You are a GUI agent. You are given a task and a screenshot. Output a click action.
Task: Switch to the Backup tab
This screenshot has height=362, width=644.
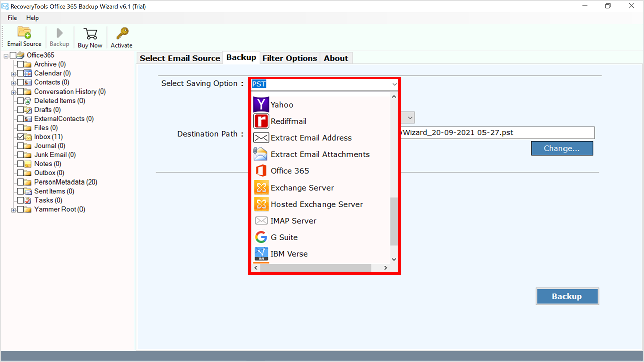(x=242, y=57)
